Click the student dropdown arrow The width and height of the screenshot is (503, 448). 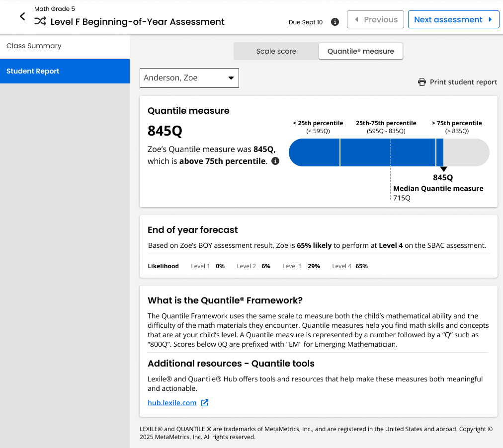tap(231, 78)
